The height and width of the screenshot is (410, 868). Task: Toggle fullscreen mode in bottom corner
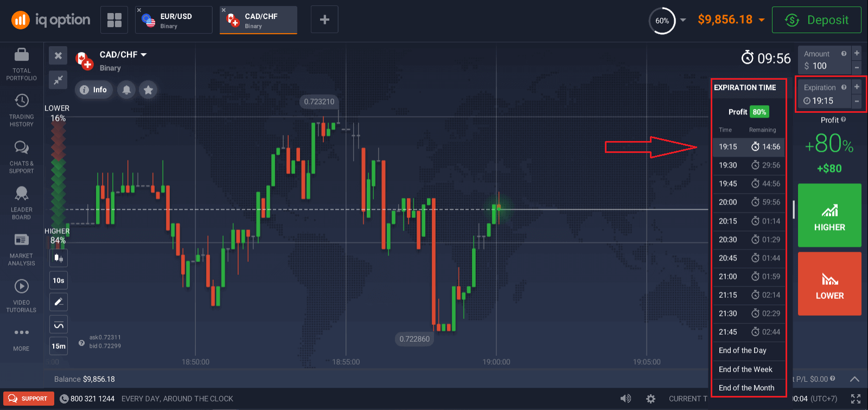856,399
